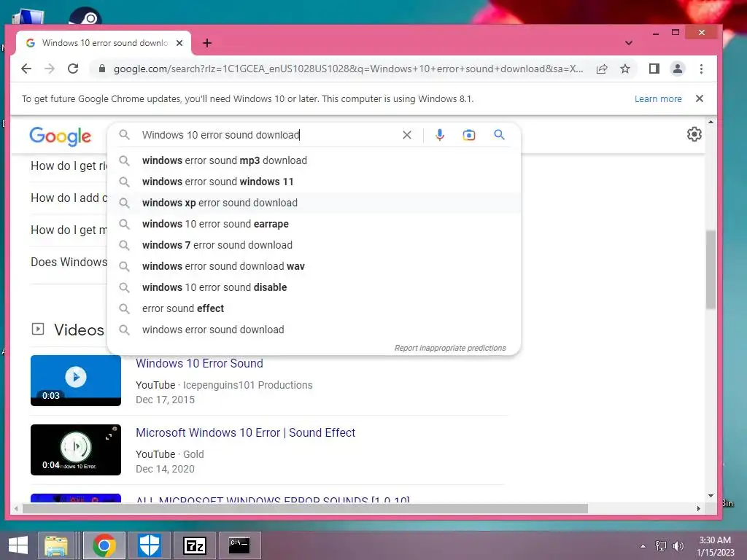Image resolution: width=747 pixels, height=560 pixels.
Task: Open Microsoft Windows 10 Error Sound Effect link
Action: [245, 433]
